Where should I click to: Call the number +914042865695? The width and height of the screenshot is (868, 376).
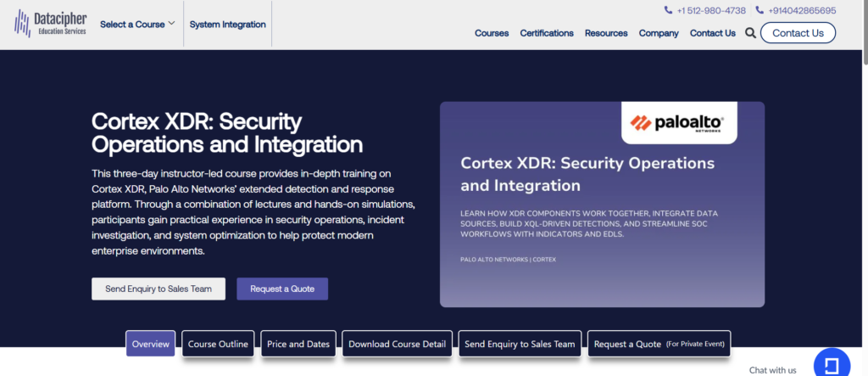[802, 10]
